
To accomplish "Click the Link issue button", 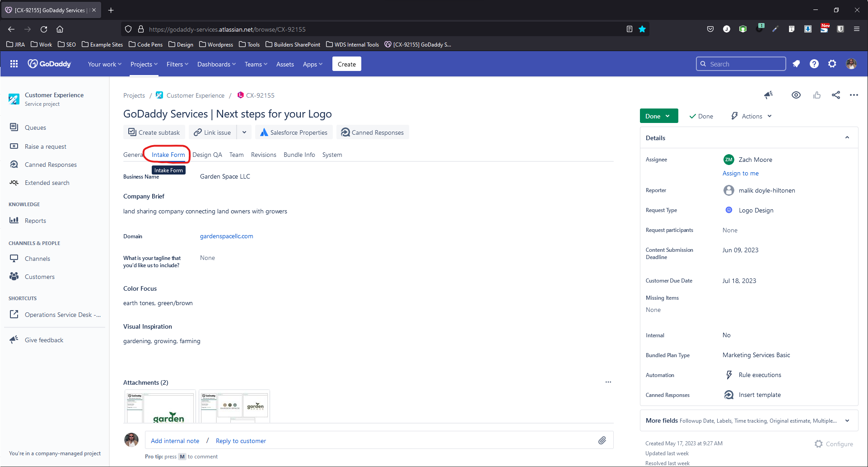I will tap(212, 132).
